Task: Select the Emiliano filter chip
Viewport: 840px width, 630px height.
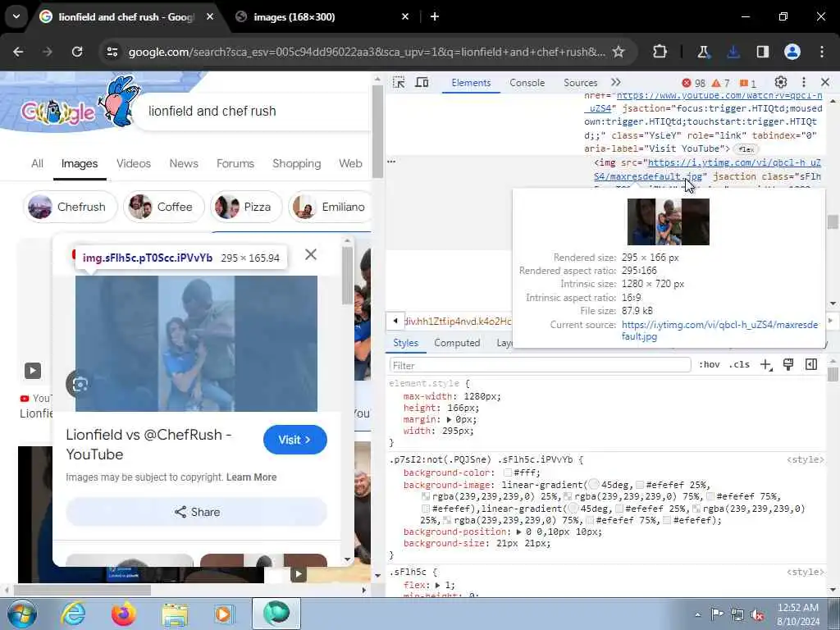Action: click(330, 207)
